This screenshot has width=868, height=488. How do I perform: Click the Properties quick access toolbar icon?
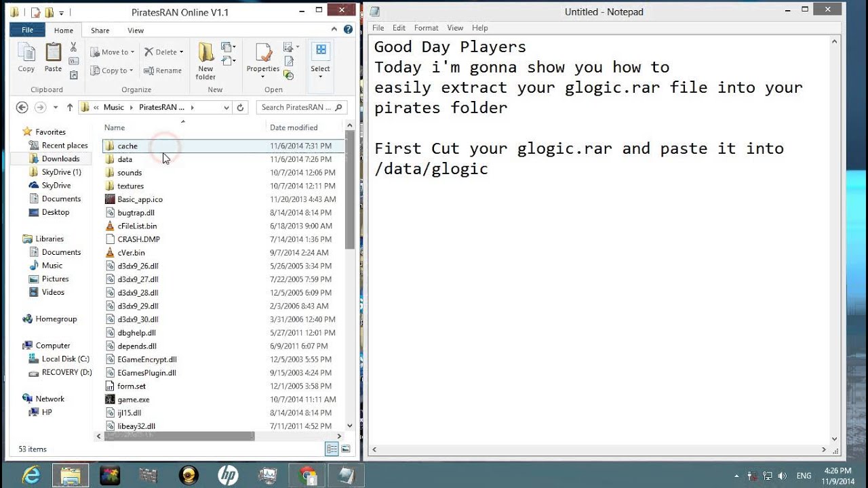36,12
